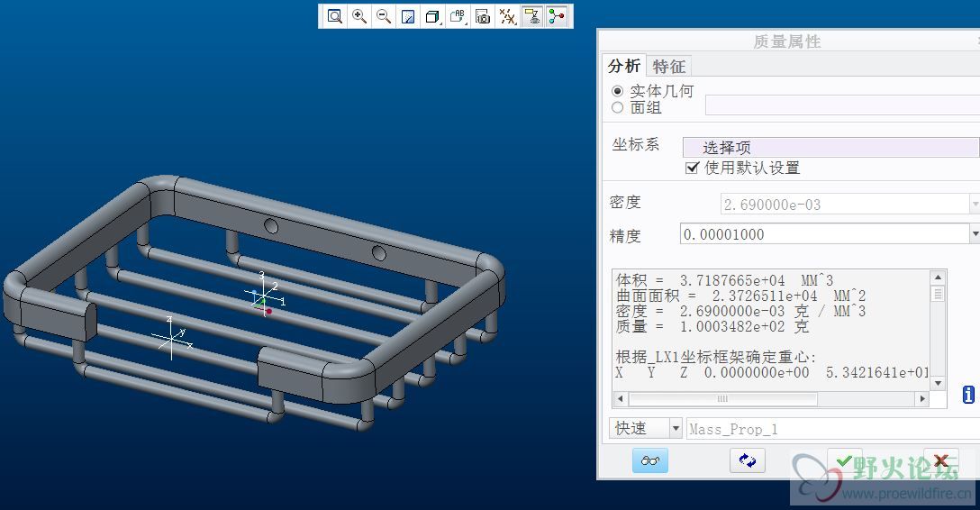Viewport: 980px width, 510px height.
Task: Switch to the 分析 tab
Action: point(623,66)
